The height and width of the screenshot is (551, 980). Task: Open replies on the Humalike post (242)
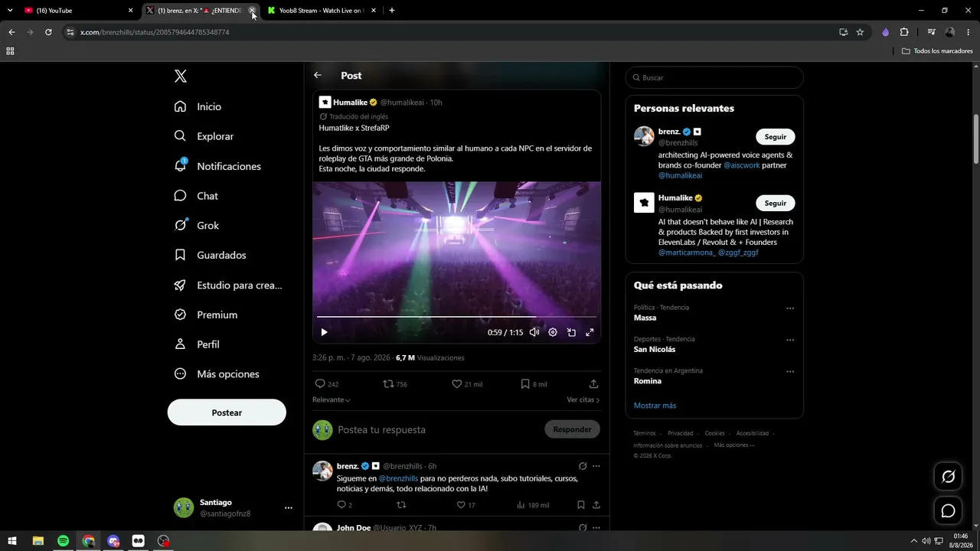point(327,384)
